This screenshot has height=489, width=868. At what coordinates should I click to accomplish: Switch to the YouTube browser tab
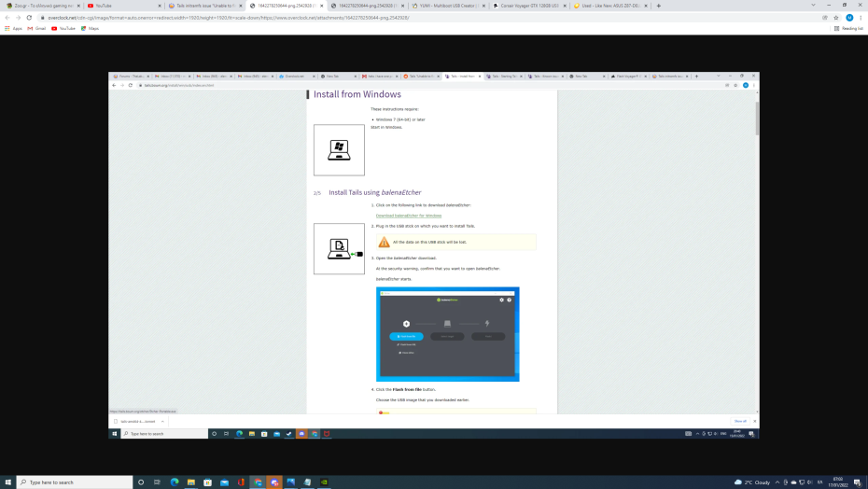point(121,6)
